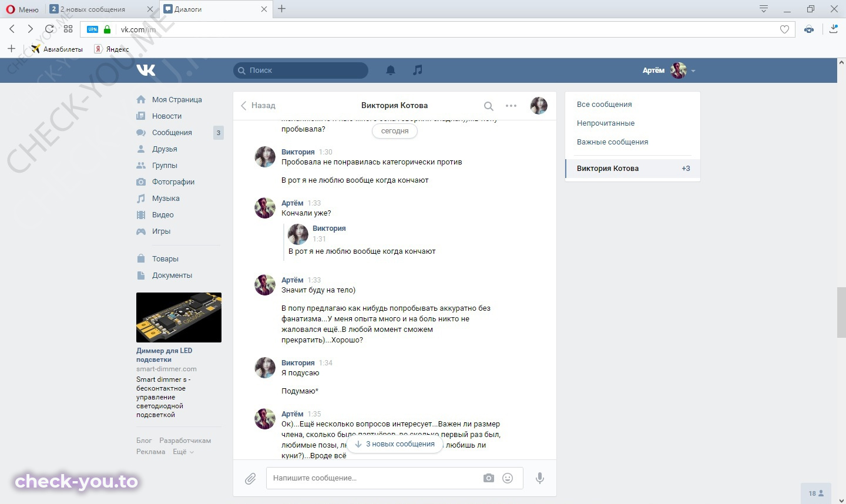This screenshot has width=846, height=504.
Task: Open the music note player icon
Action: pyautogui.click(x=418, y=70)
